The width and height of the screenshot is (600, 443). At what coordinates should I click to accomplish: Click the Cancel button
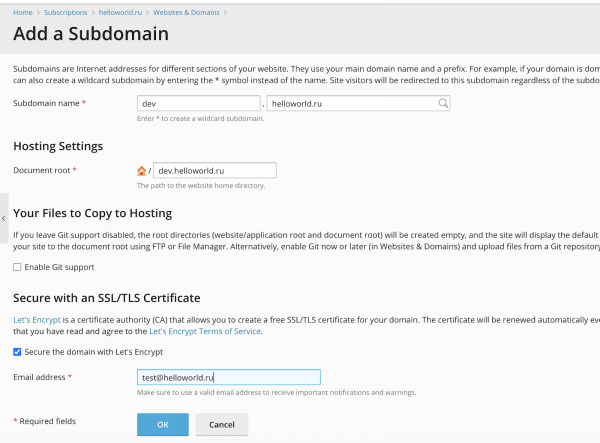(221, 424)
